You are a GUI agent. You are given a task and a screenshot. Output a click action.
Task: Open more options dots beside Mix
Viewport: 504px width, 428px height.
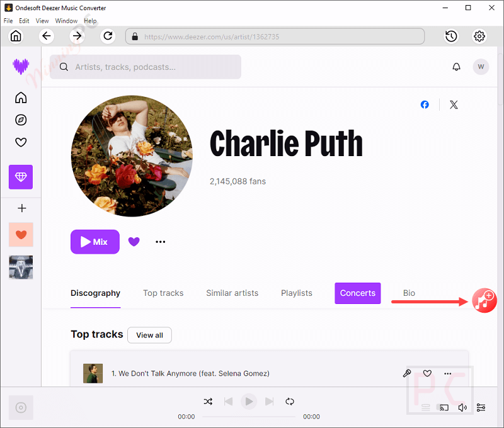[x=161, y=242]
